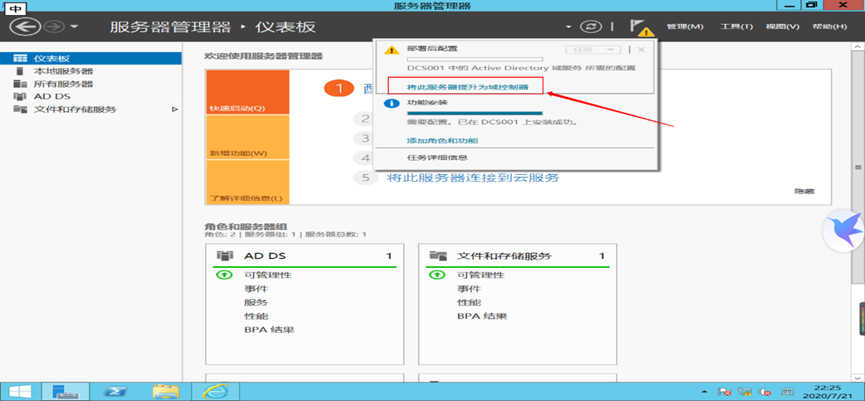
Task: Click the 仪表板 grid icon in sidebar
Action: pyautogui.click(x=20, y=58)
